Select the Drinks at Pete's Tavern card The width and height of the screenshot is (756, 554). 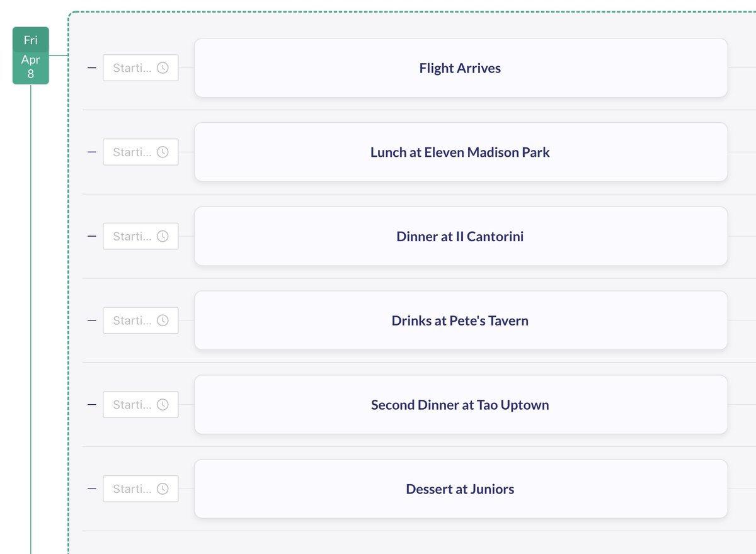coord(461,320)
